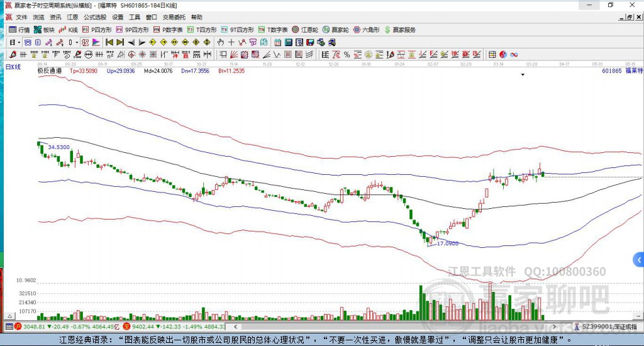Viewport: 644px width, 346px height.
Task: Open the 公式选股 menu
Action: (x=95, y=17)
